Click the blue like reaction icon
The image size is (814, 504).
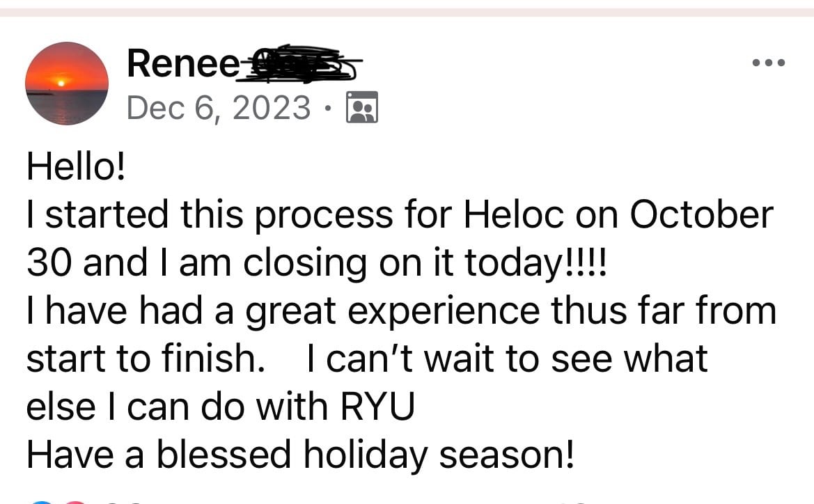click(42, 502)
